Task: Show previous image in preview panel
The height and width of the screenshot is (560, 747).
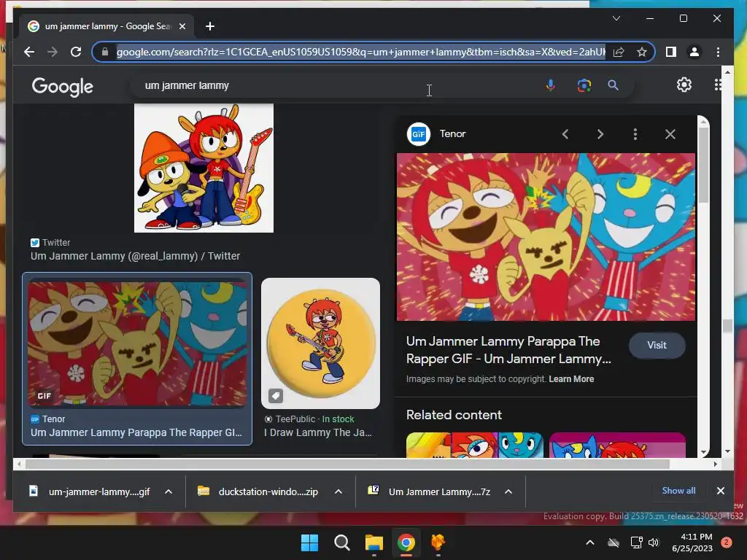Action: pos(565,134)
